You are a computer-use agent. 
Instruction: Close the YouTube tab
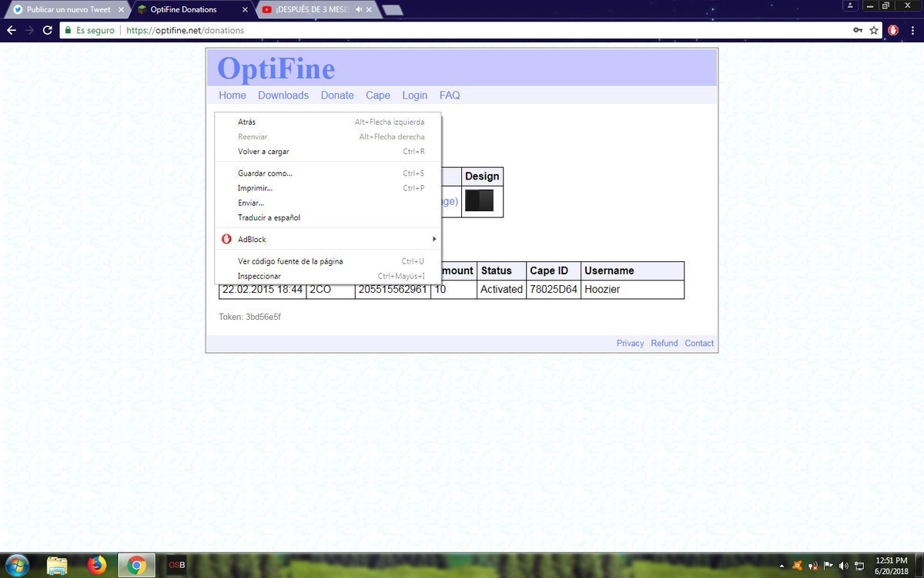coord(370,9)
